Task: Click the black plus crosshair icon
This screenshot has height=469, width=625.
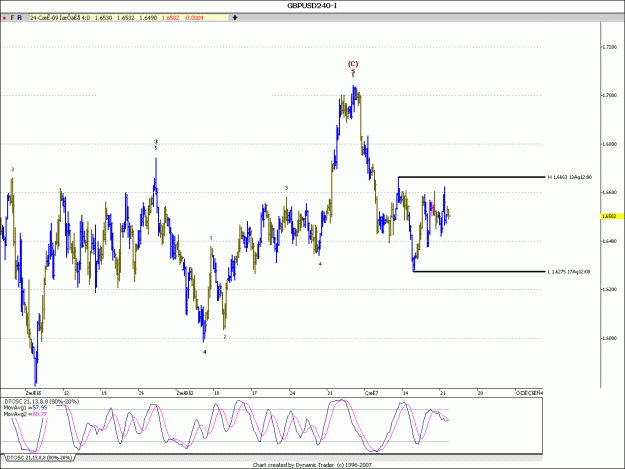Action: [235, 18]
